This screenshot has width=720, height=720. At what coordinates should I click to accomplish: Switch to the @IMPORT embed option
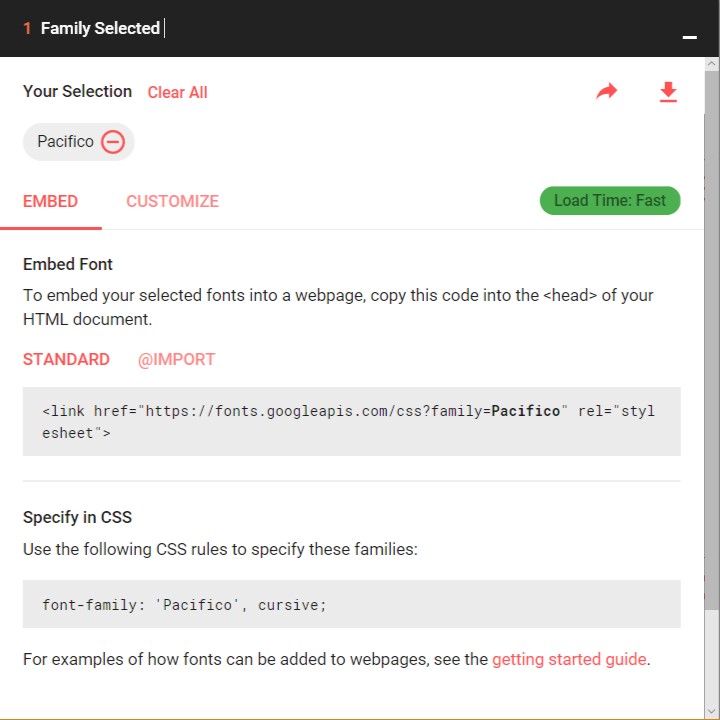176,359
